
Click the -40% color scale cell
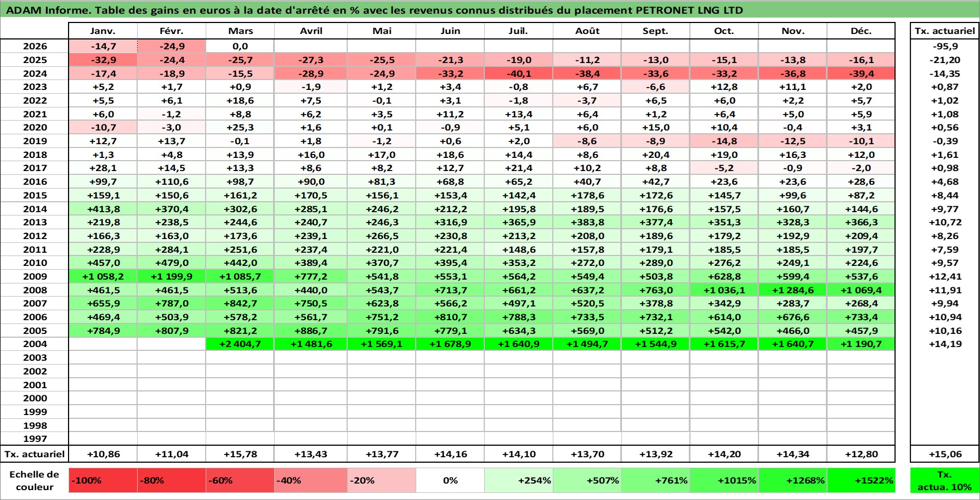coord(311,480)
